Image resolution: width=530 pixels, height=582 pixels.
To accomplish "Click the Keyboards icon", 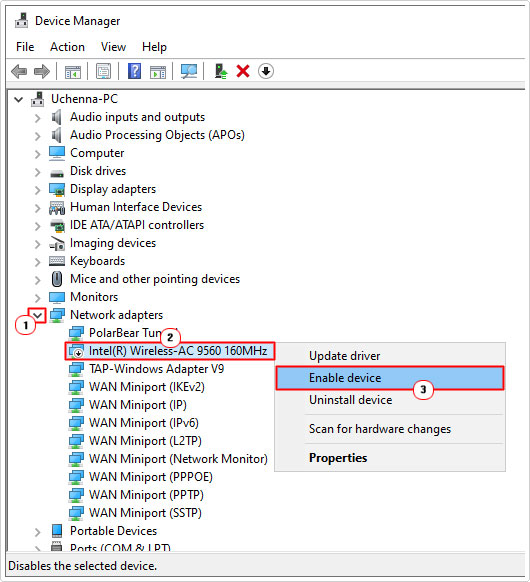I will click(57, 261).
